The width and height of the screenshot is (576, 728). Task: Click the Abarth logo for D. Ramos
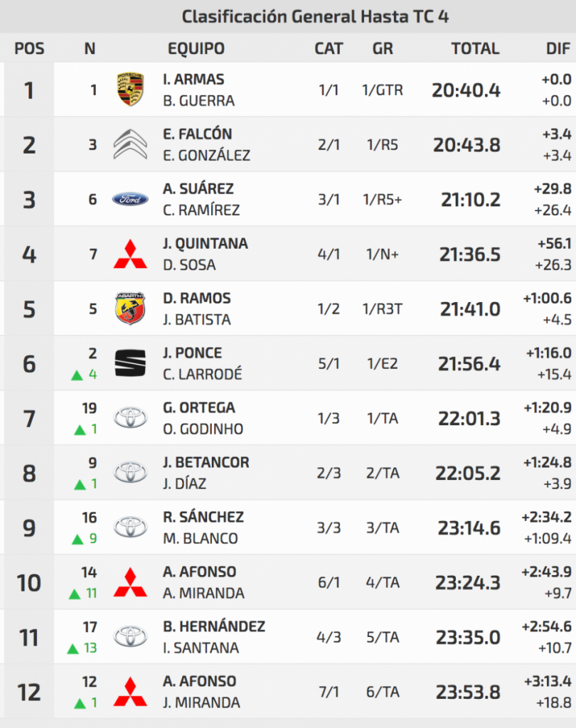(x=130, y=309)
